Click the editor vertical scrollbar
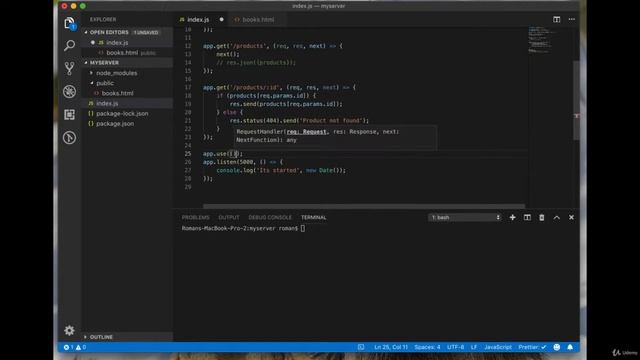Image resolution: width=640 pixels, height=360 pixels. click(576, 100)
